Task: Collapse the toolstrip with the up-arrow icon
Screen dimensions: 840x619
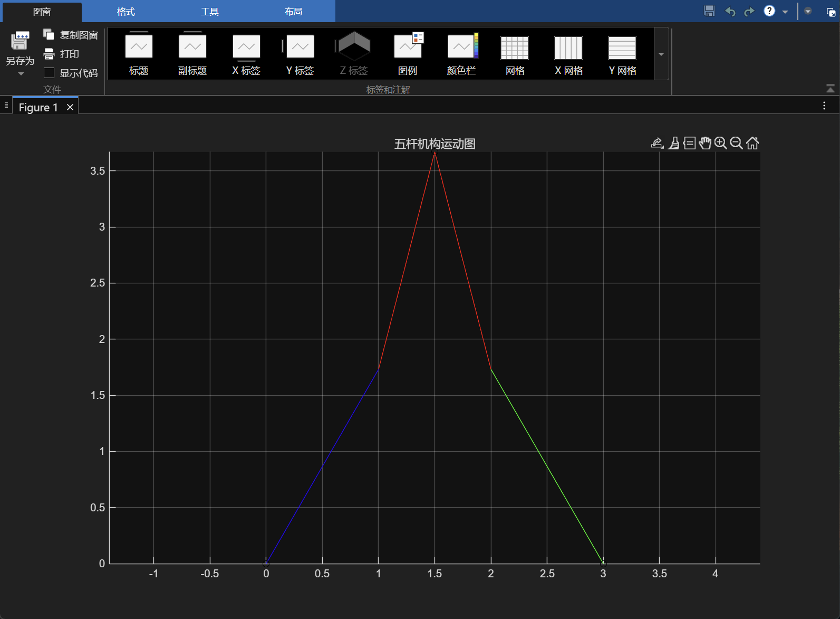Action: pyautogui.click(x=831, y=88)
